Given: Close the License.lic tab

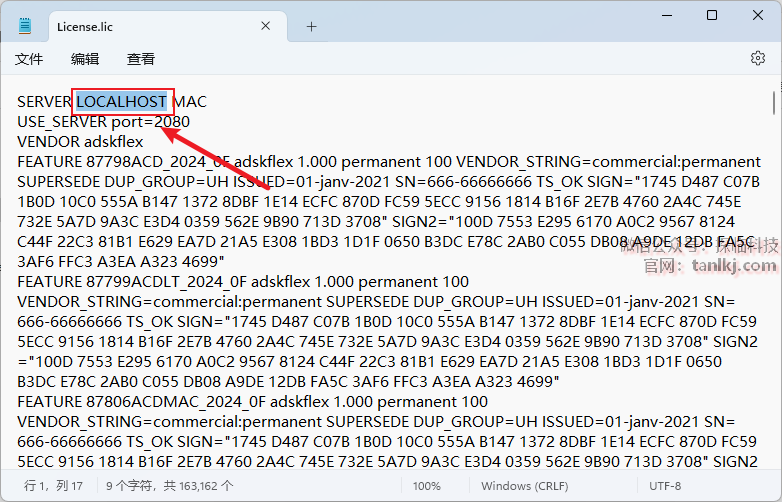Looking at the screenshot, I should pyautogui.click(x=266, y=26).
